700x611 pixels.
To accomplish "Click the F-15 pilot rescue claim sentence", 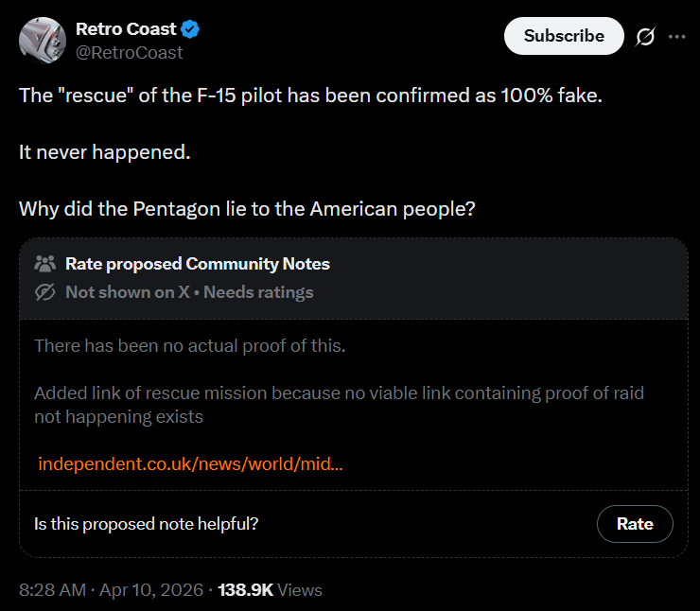I will [x=310, y=96].
